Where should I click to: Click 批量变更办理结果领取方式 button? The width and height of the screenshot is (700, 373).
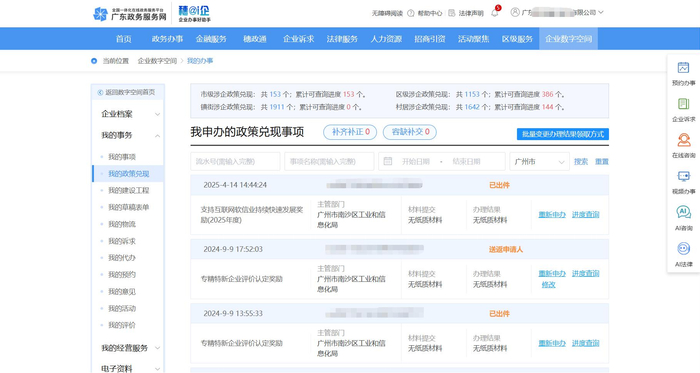(x=562, y=134)
